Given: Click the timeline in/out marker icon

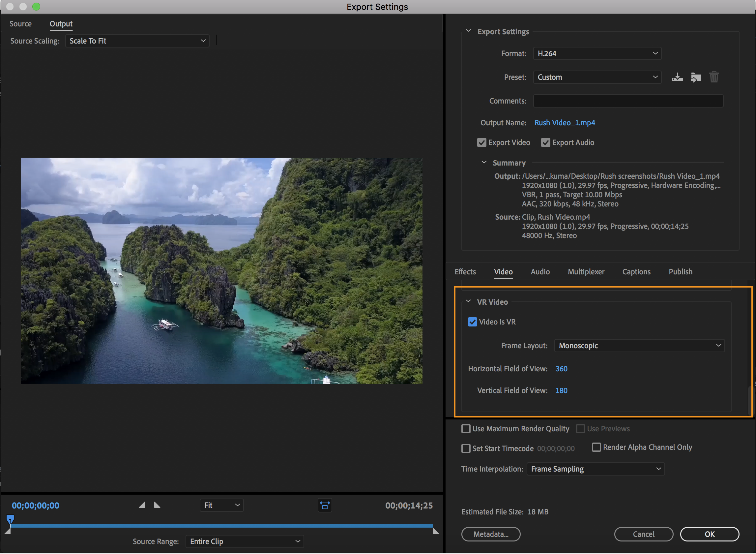Looking at the screenshot, I should (x=325, y=505).
